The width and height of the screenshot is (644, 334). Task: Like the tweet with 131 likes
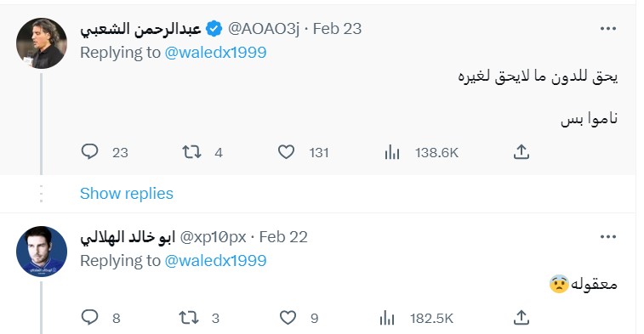(286, 152)
